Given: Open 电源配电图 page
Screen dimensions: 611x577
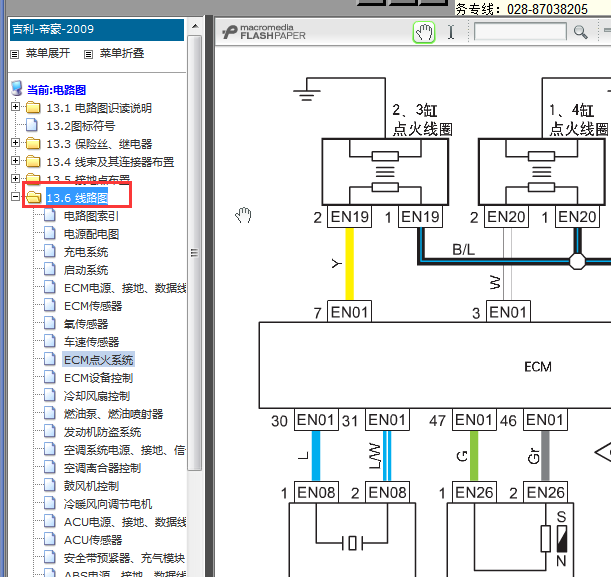Looking at the screenshot, I should (92, 234).
